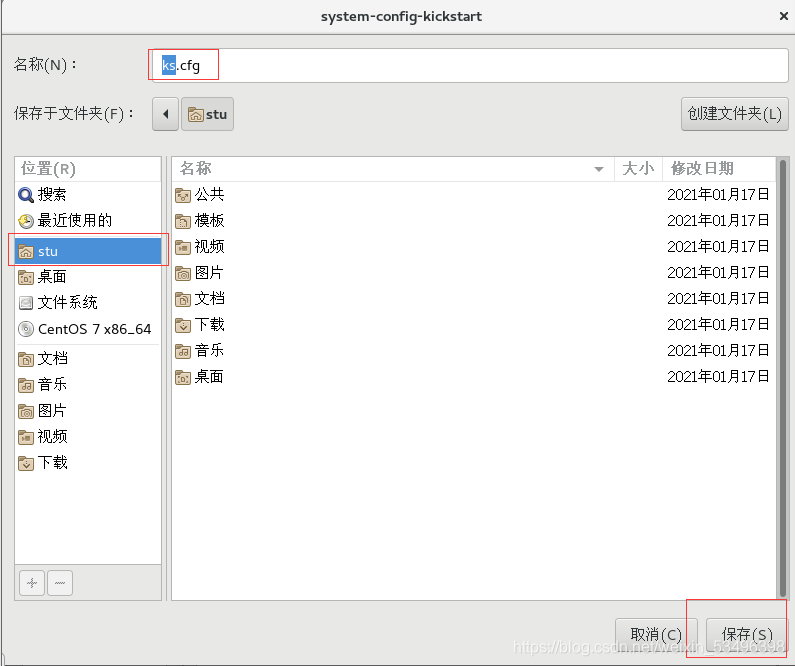Click the stu path bar button
The height and width of the screenshot is (666, 795).
coord(207,114)
